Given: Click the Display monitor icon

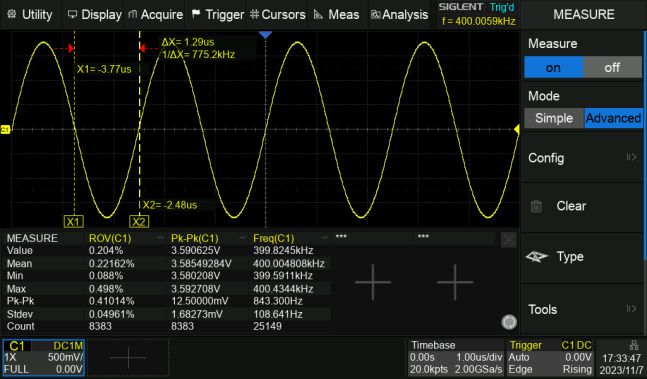Looking at the screenshot, I should point(72,14).
